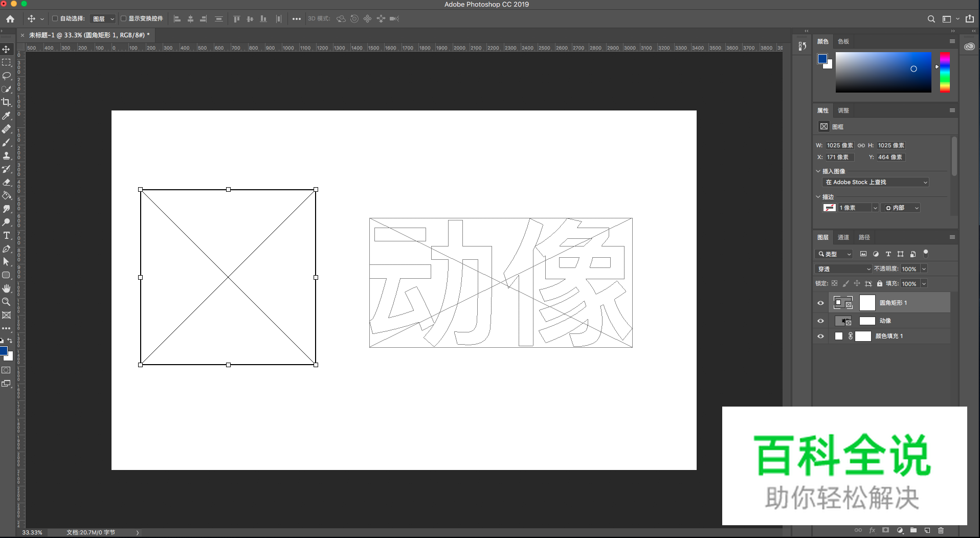Enable 显示变换控件 option
The width and height of the screenshot is (980, 538).
coord(124,18)
